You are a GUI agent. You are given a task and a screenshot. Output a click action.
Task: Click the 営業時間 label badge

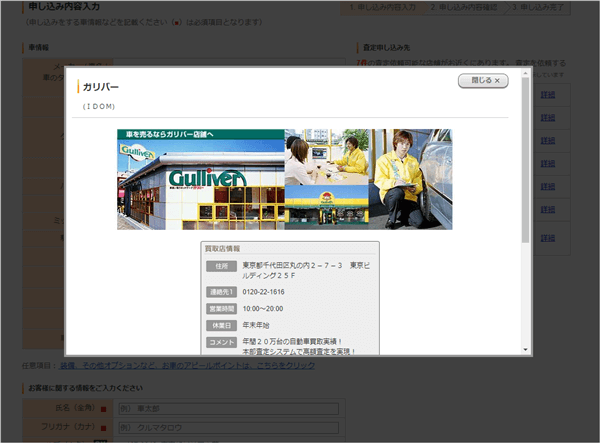coord(222,309)
